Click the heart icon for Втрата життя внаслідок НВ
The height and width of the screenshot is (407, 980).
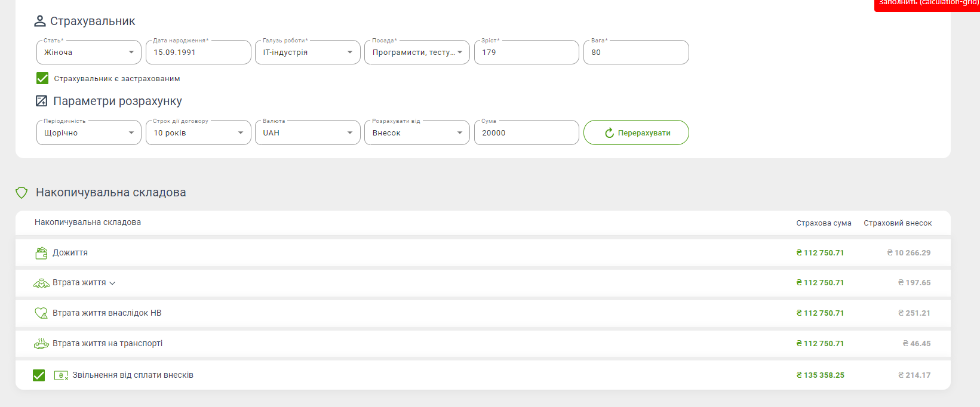41,313
